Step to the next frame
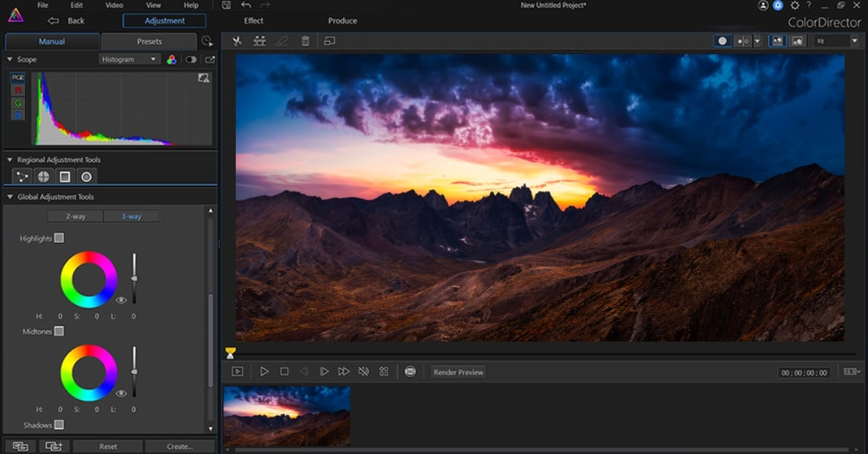This screenshot has height=454, width=868. click(324, 372)
